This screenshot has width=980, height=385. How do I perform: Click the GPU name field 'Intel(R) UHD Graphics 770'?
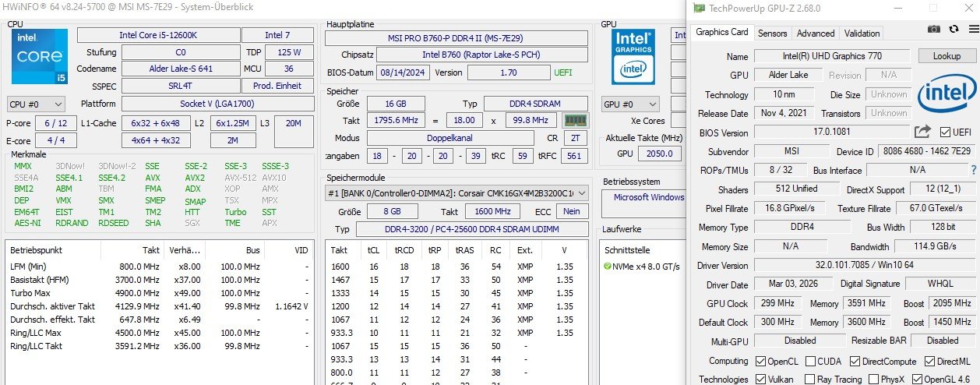[832, 57]
